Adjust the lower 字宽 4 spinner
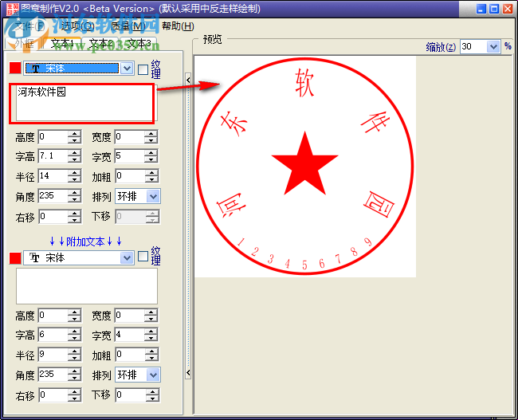518x420 pixels. tap(151, 335)
